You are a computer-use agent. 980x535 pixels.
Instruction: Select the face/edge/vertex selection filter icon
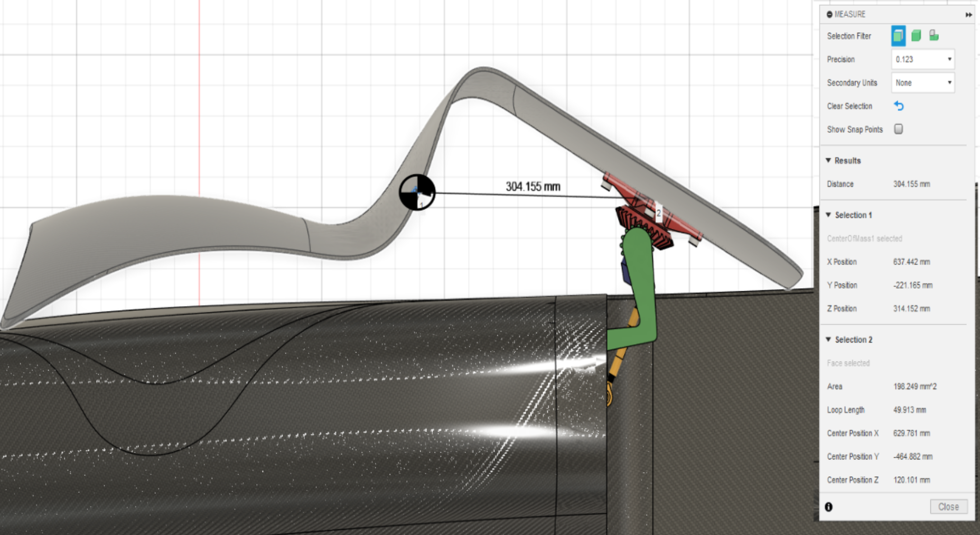pos(898,36)
